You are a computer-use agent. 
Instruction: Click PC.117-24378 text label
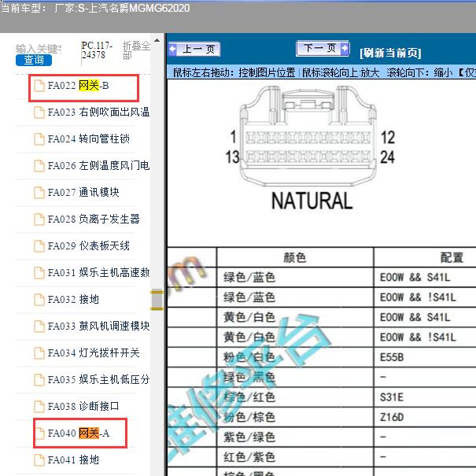coord(97,50)
